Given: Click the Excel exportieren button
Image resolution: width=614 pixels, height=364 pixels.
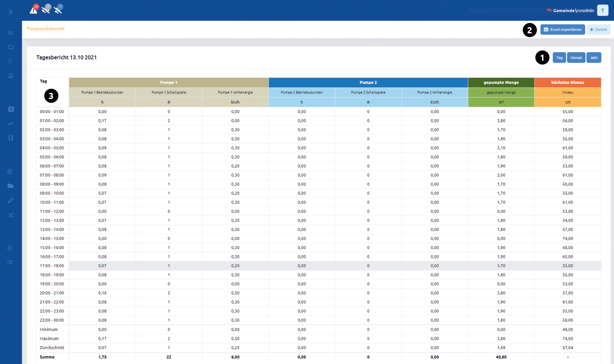Looking at the screenshot, I should coord(562,30).
